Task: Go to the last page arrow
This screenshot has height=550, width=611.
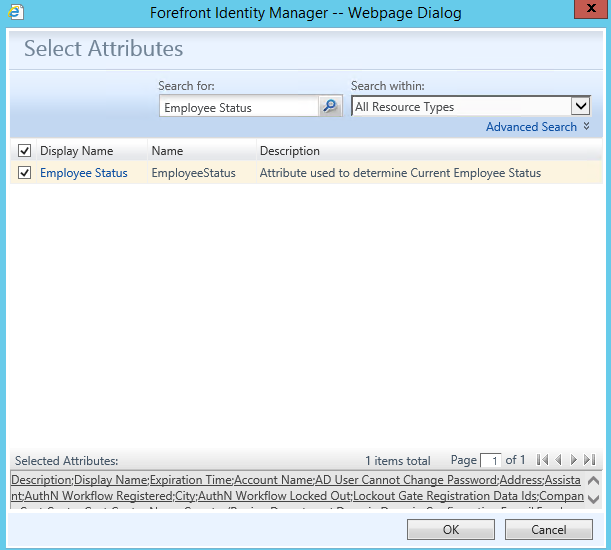Action: click(590, 460)
